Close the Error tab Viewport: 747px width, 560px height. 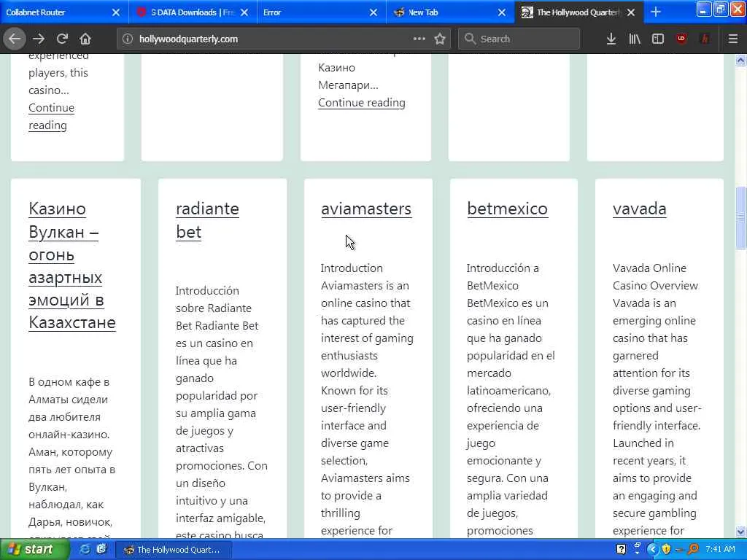pos(373,12)
